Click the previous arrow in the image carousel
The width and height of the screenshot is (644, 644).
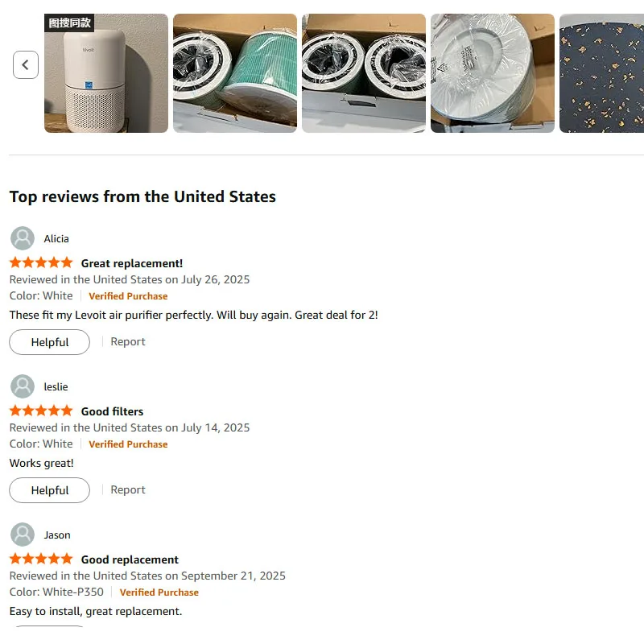pos(26,65)
